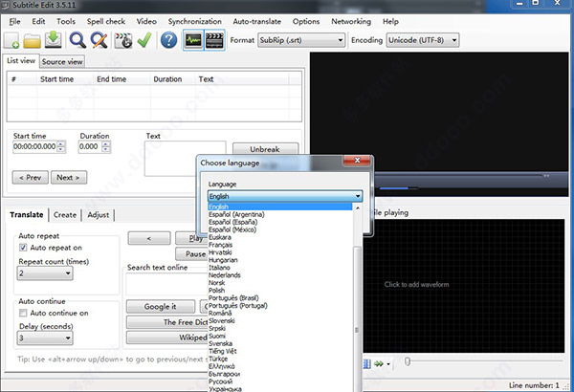574x392 pixels.
Task: Switch to the Source view tab
Action: coord(62,62)
